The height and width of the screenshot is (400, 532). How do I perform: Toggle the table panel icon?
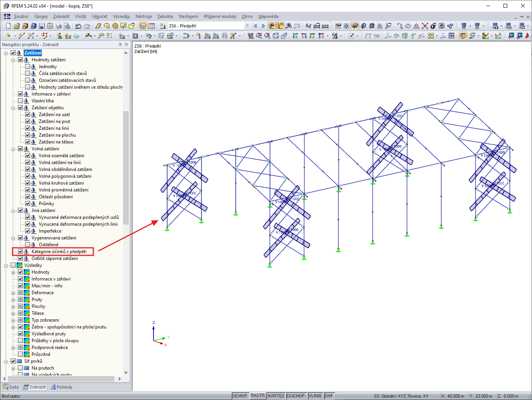click(x=151, y=26)
